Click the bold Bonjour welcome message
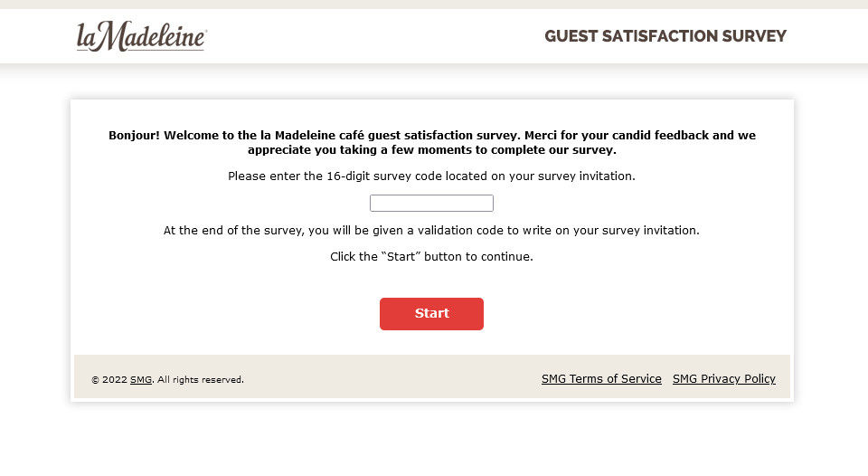Image resolution: width=868 pixels, height=476 pixels. 431,136
